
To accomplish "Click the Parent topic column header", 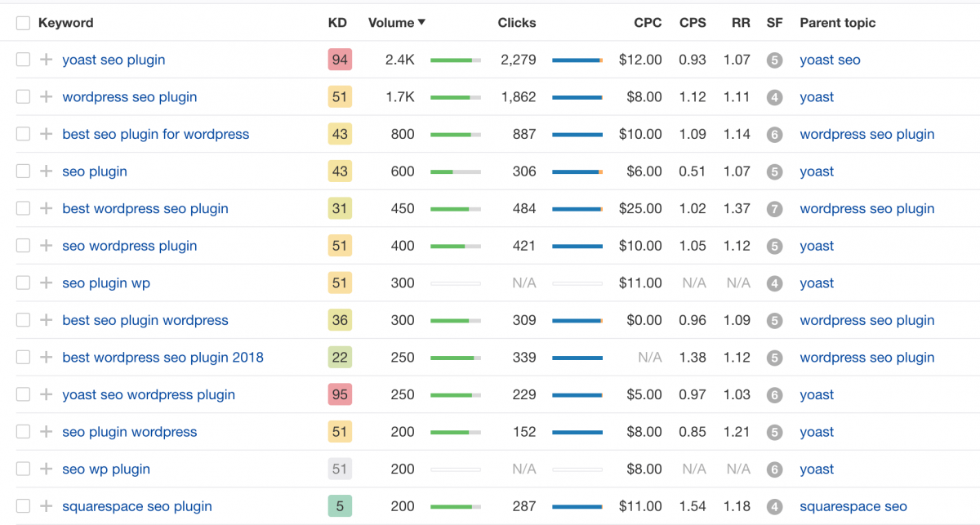I will click(838, 23).
